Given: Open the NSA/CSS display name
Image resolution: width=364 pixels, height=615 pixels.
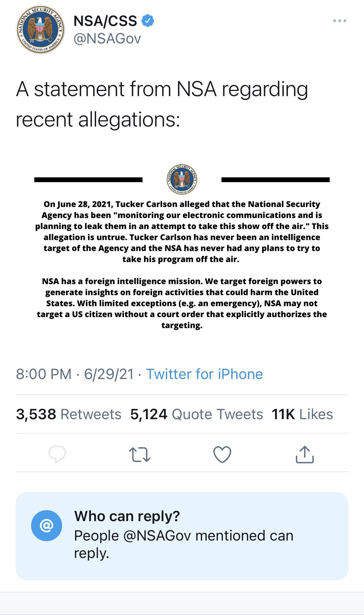Looking at the screenshot, I should 105,21.
